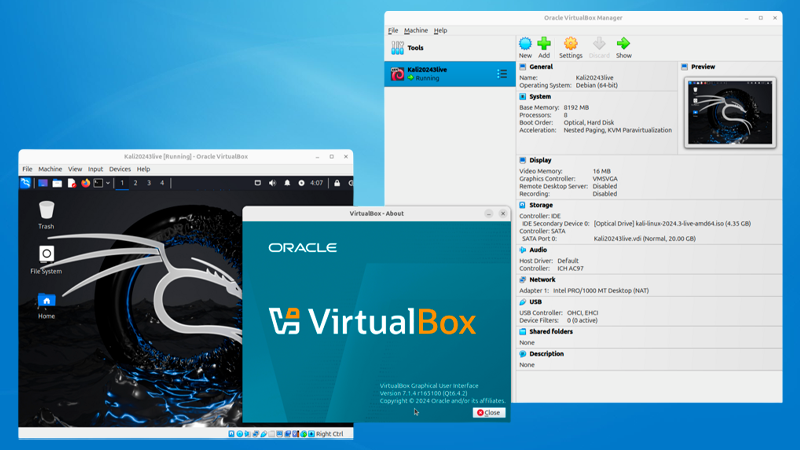Viewport: 800px width, 450px height.
Task: Click the network indicator in VM status bar
Action: 256,434
